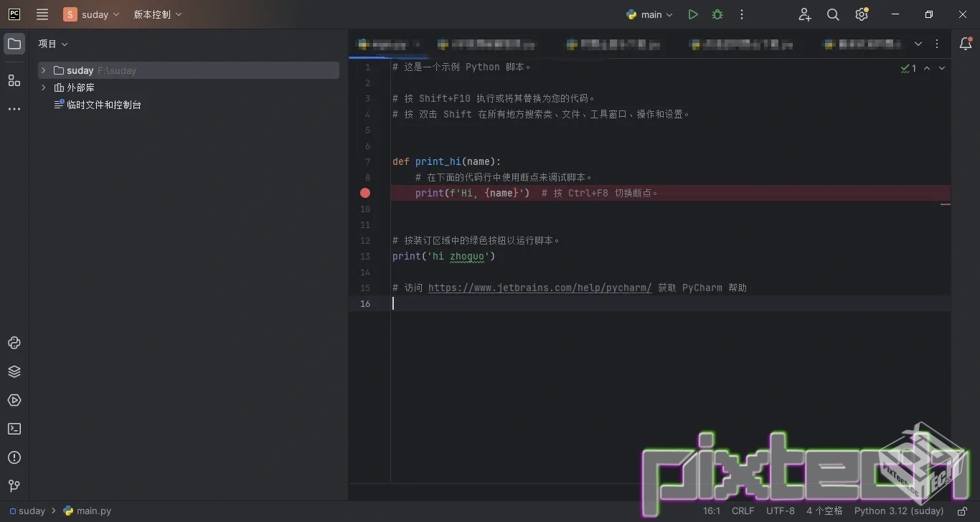
Task: Open the Services tool window
Action: pyautogui.click(x=14, y=400)
